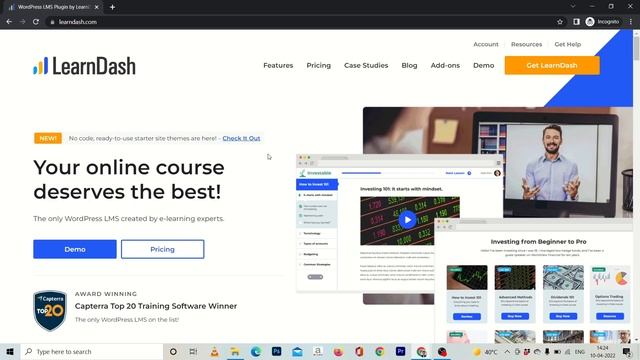Click the NEW! badge label
The width and height of the screenshot is (640, 360).
coord(48,138)
